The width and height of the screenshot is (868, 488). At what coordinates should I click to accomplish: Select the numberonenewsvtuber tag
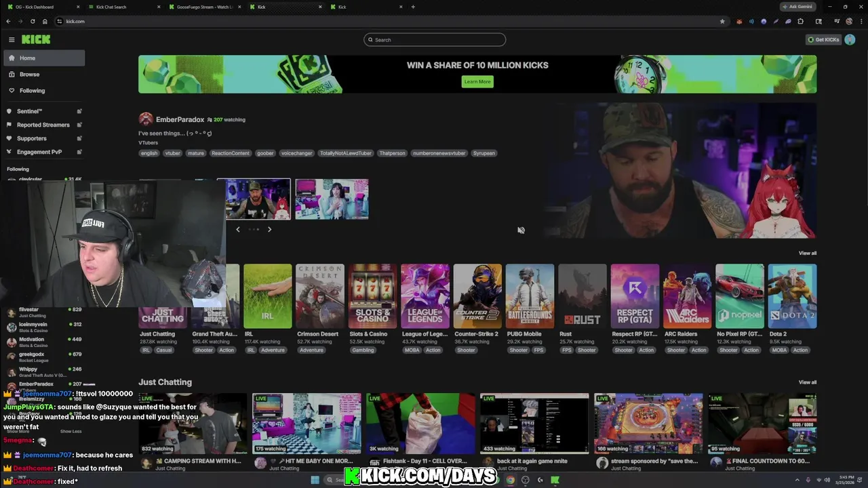coord(439,153)
